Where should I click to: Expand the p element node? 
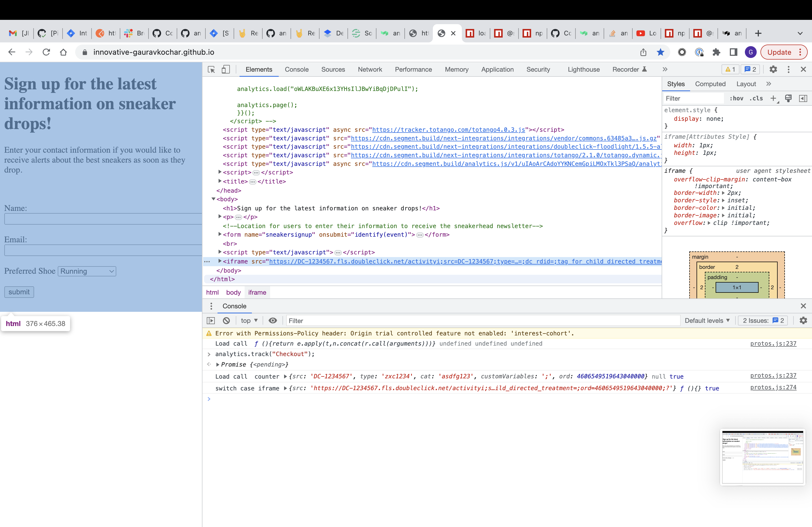click(220, 217)
